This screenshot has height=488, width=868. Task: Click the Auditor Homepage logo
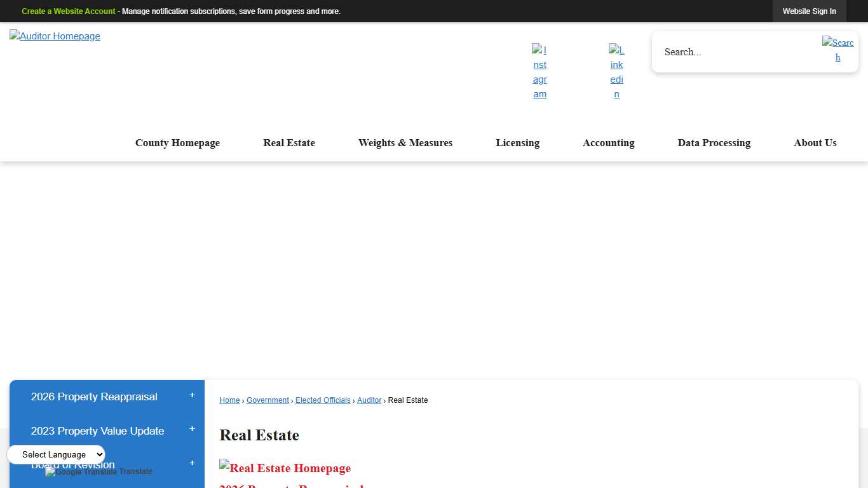(55, 36)
